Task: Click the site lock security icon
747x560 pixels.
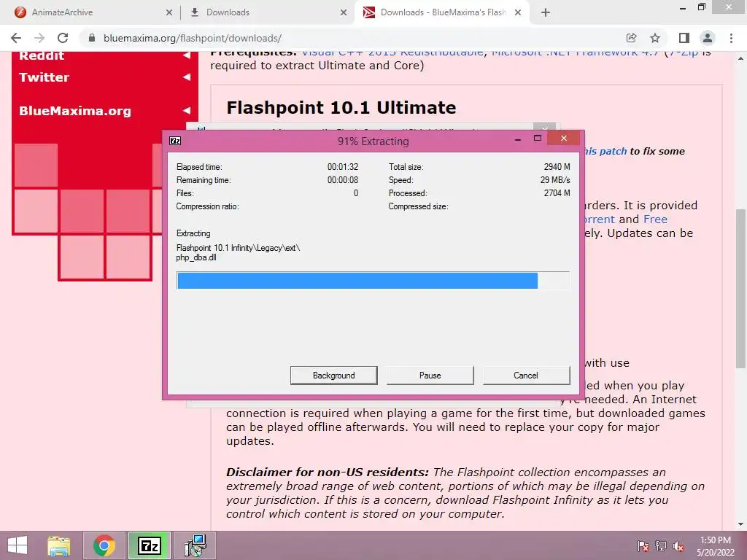Action: coord(92,38)
